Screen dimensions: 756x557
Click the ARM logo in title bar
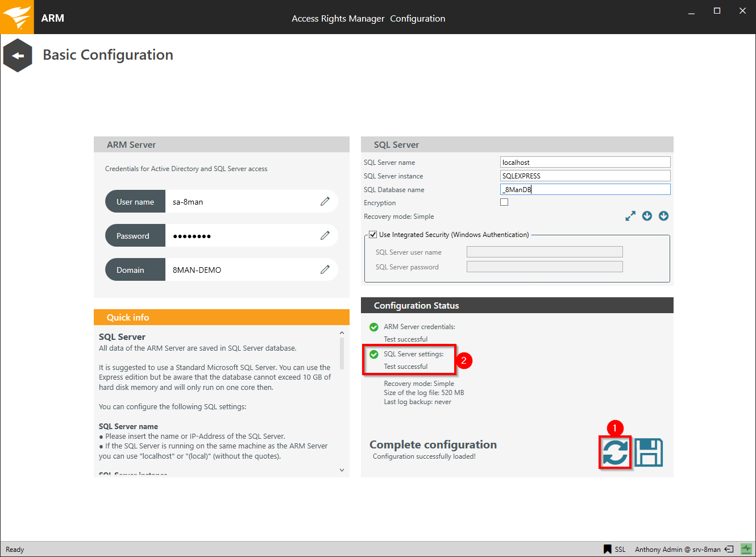[x=17, y=17]
